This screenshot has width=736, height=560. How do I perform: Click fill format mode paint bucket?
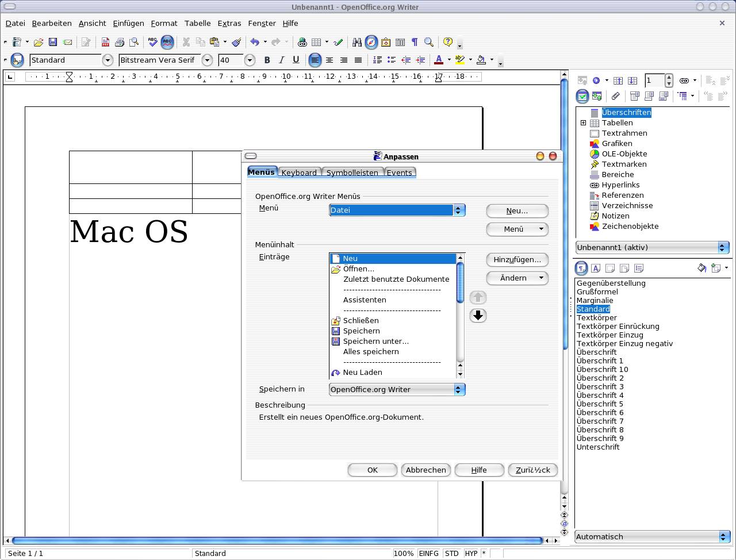(x=701, y=268)
